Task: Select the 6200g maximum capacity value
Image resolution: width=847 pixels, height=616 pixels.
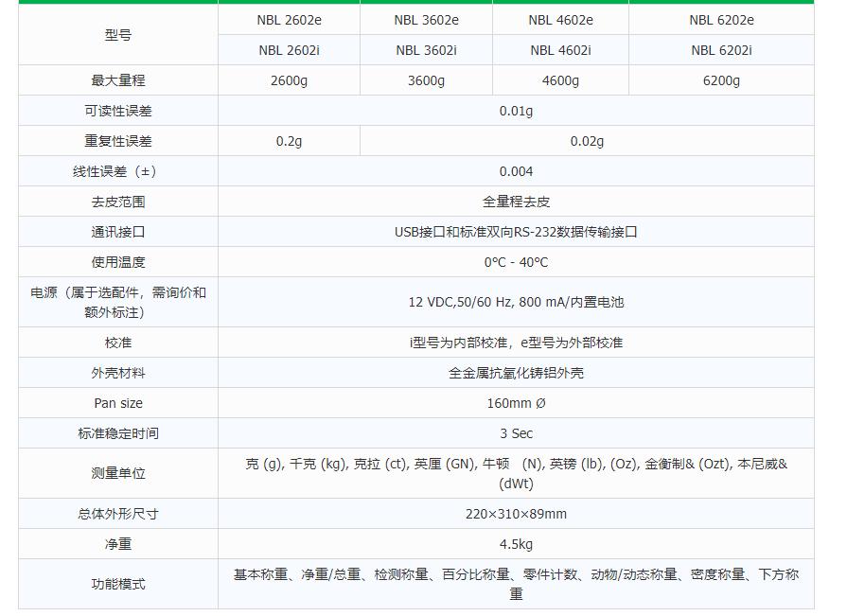Action: pos(721,80)
